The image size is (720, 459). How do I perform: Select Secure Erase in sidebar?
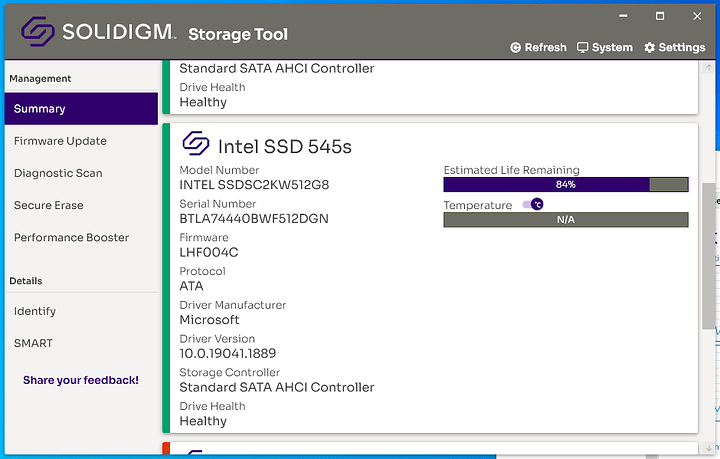coord(81,205)
